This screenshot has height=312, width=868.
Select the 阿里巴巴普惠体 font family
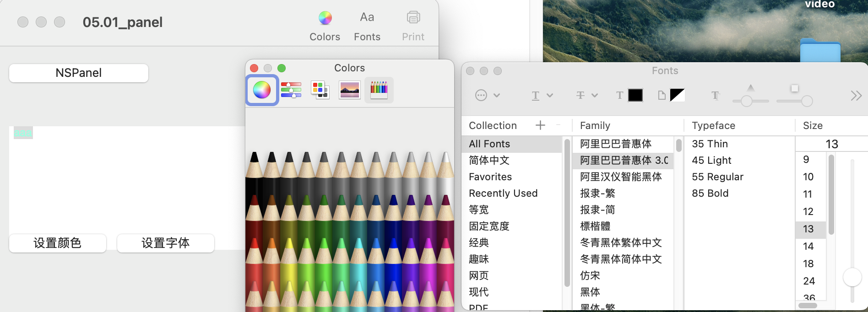pos(623,144)
